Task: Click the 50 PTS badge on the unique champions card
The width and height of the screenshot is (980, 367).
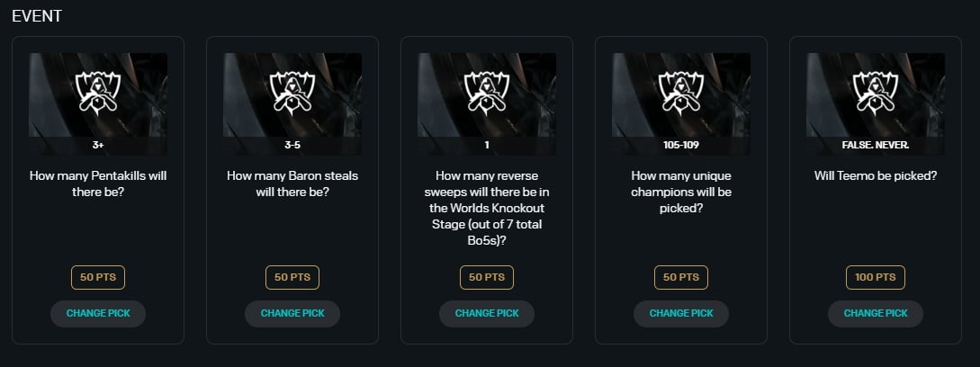Action: pos(681,277)
